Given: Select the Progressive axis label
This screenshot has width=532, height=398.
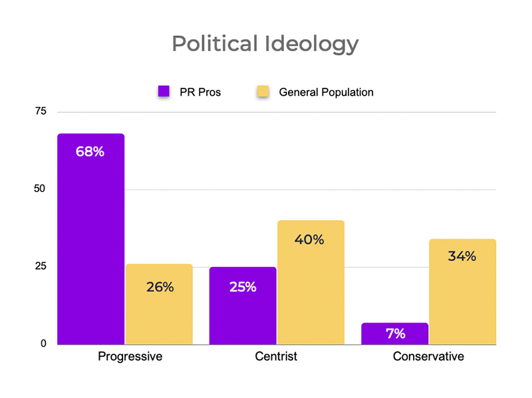Looking at the screenshot, I should point(130,357).
